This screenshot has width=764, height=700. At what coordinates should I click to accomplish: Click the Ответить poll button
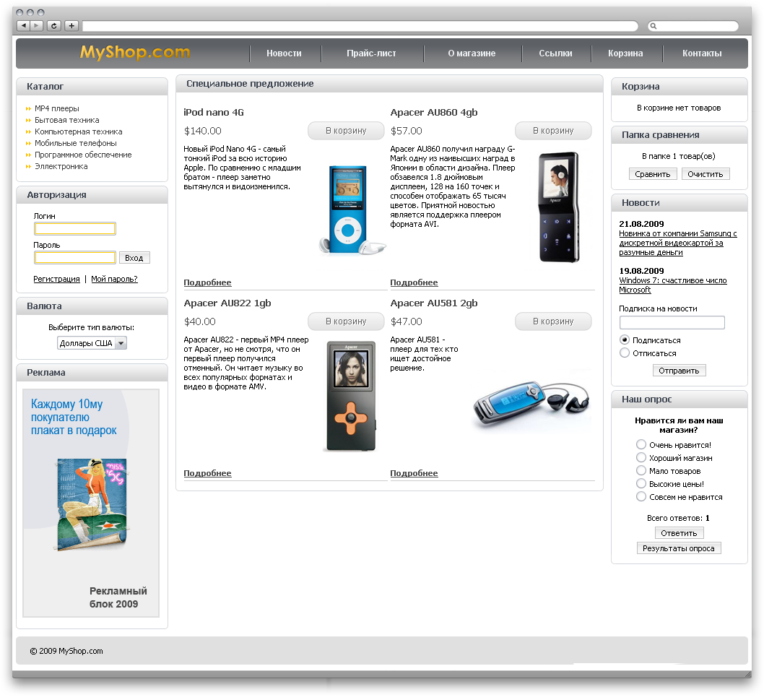tap(680, 533)
